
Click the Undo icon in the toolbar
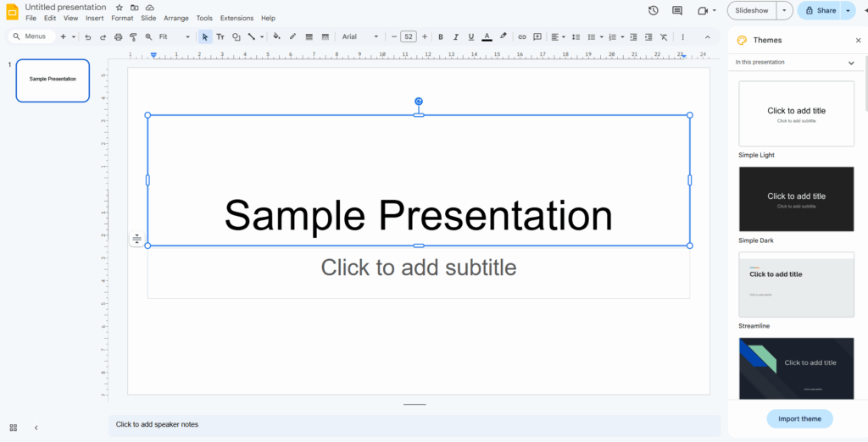point(87,37)
